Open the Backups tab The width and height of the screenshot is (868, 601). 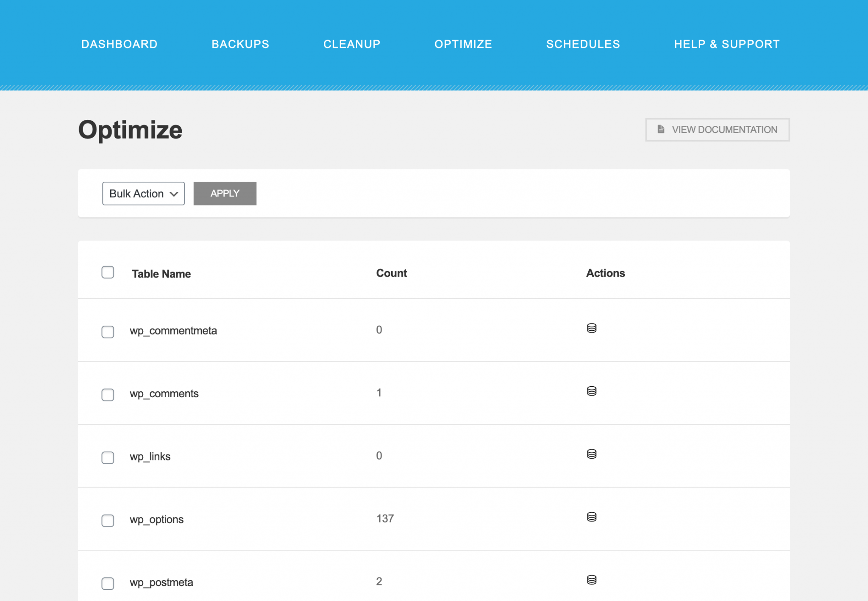(240, 44)
